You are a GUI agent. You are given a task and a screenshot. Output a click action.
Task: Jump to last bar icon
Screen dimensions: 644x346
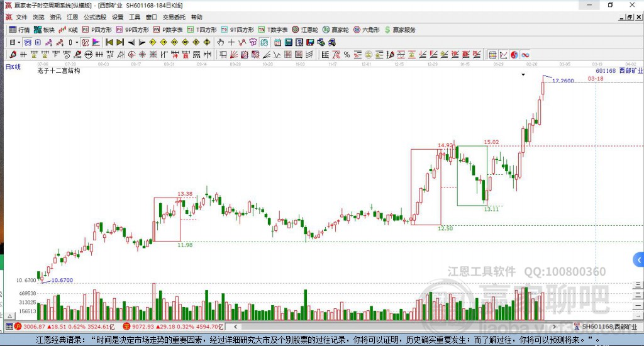(120, 42)
